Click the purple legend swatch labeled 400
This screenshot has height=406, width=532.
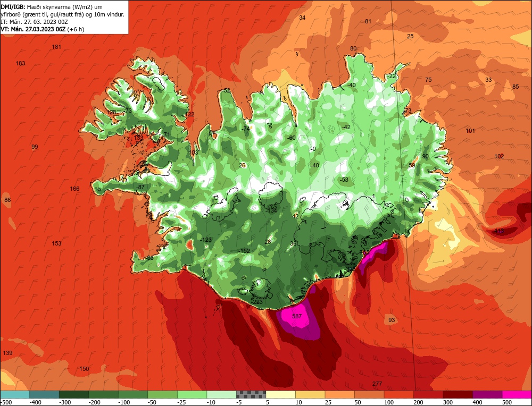[x=487, y=394]
